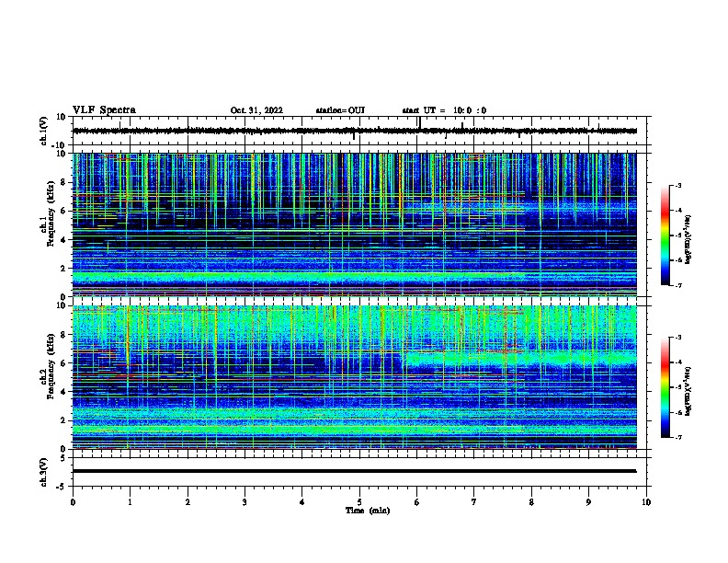Image resolution: width=728 pixels, height=563 pixels.
Task: Click the "-5" tick on ch.2 colorbar
Action: tap(677, 387)
